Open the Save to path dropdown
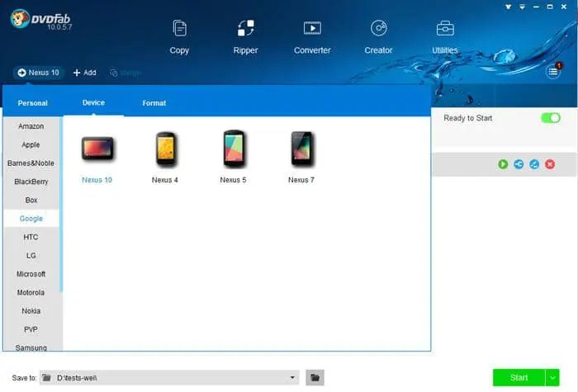The height and width of the screenshot is (392, 578). [x=292, y=378]
